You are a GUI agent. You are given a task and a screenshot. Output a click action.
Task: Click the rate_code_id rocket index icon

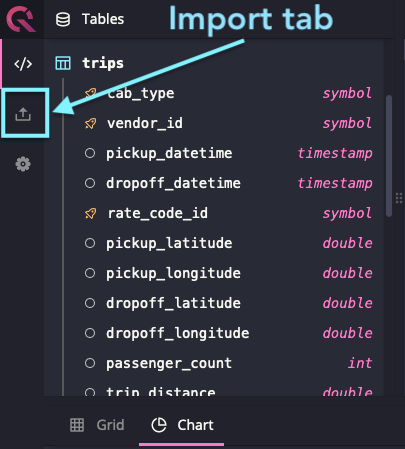90,213
